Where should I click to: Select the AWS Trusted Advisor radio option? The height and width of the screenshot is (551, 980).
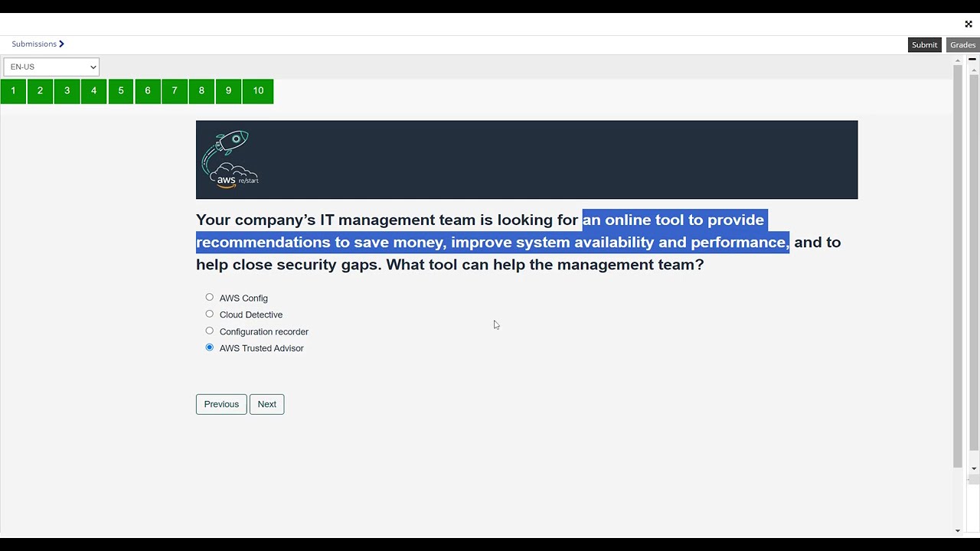pos(209,347)
